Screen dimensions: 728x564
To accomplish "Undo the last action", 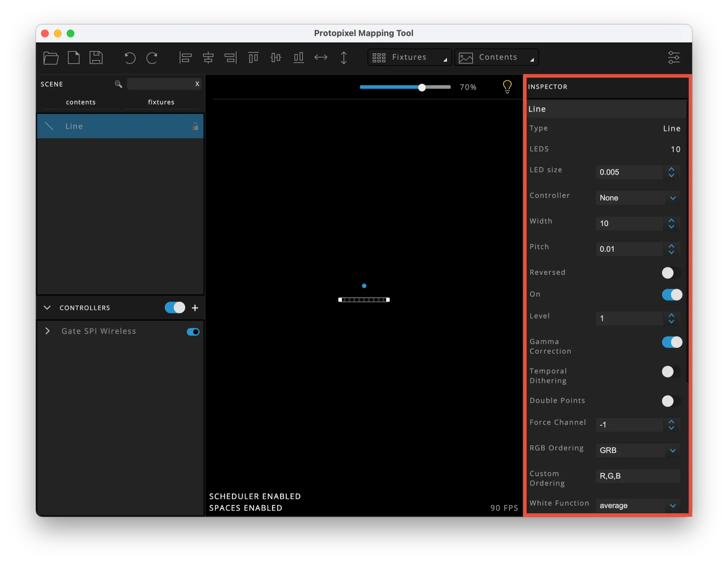I will coord(130,58).
